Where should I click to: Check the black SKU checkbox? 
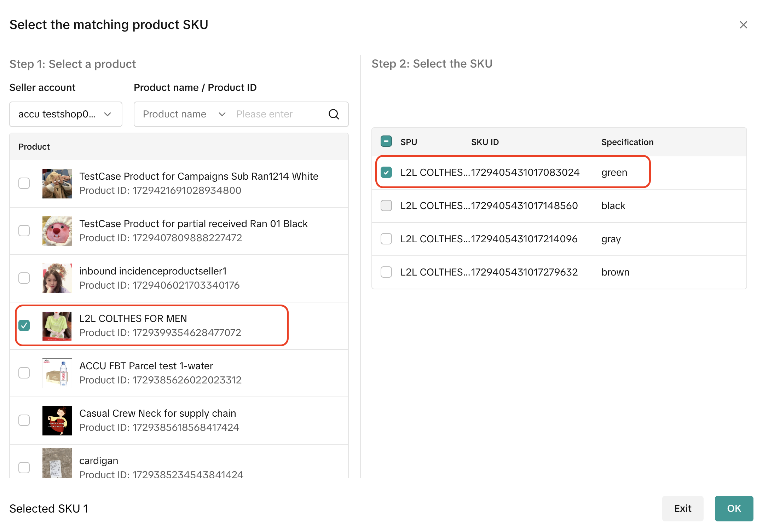(x=386, y=206)
